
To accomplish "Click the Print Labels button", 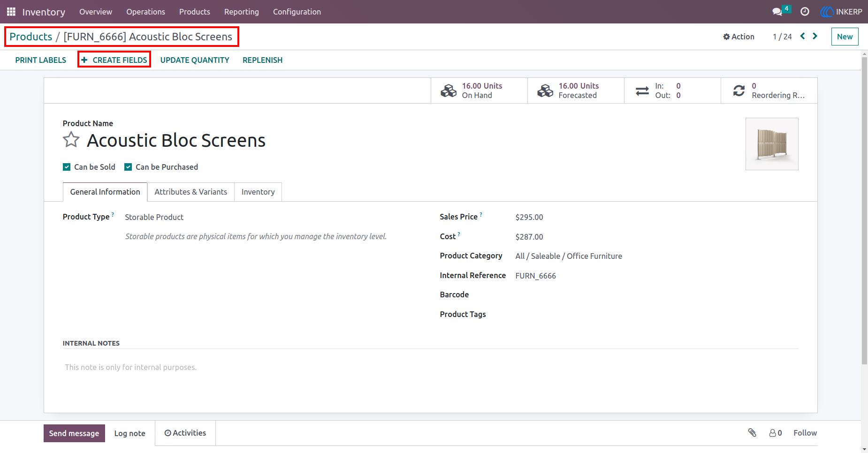I will [x=41, y=60].
